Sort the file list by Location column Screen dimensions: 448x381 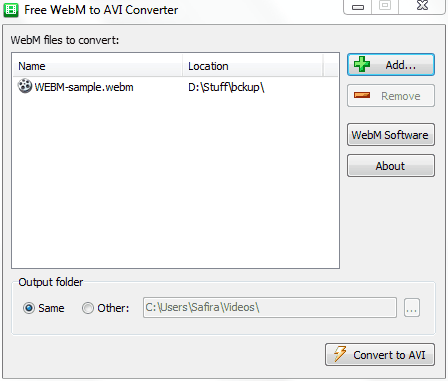252,66
